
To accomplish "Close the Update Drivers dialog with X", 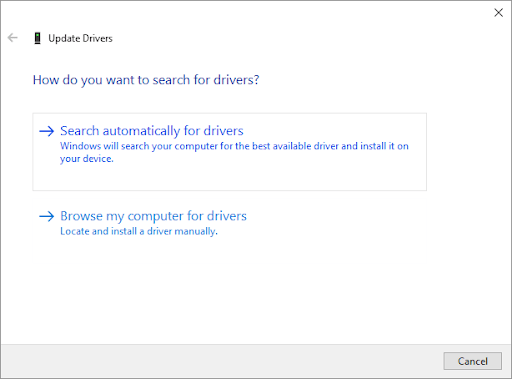I will coord(498,13).
